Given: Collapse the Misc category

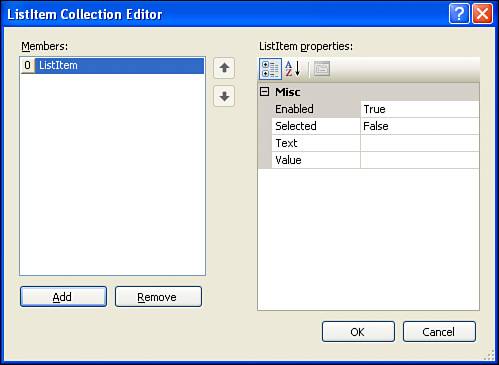Looking at the screenshot, I should point(264,92).
